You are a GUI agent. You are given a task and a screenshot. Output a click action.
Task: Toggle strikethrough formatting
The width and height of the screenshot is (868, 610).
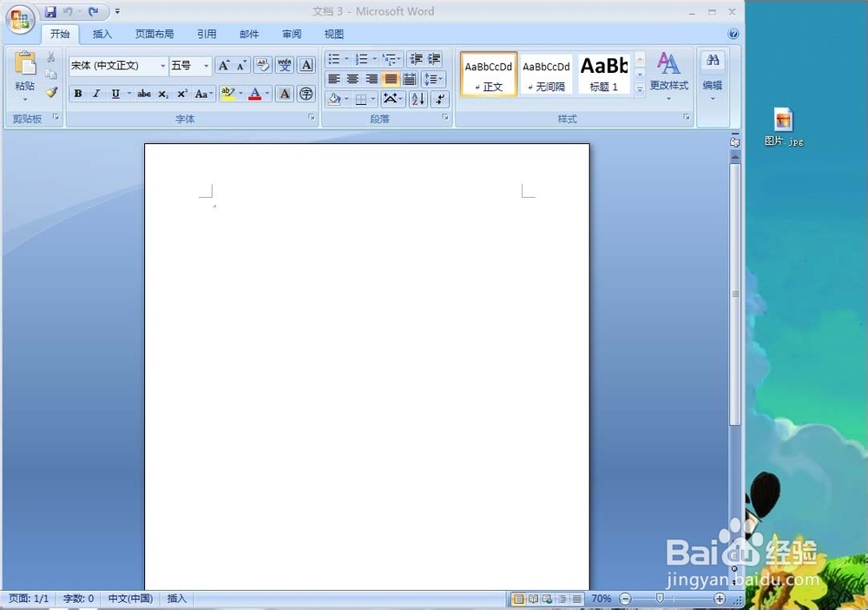coord(144,94)
